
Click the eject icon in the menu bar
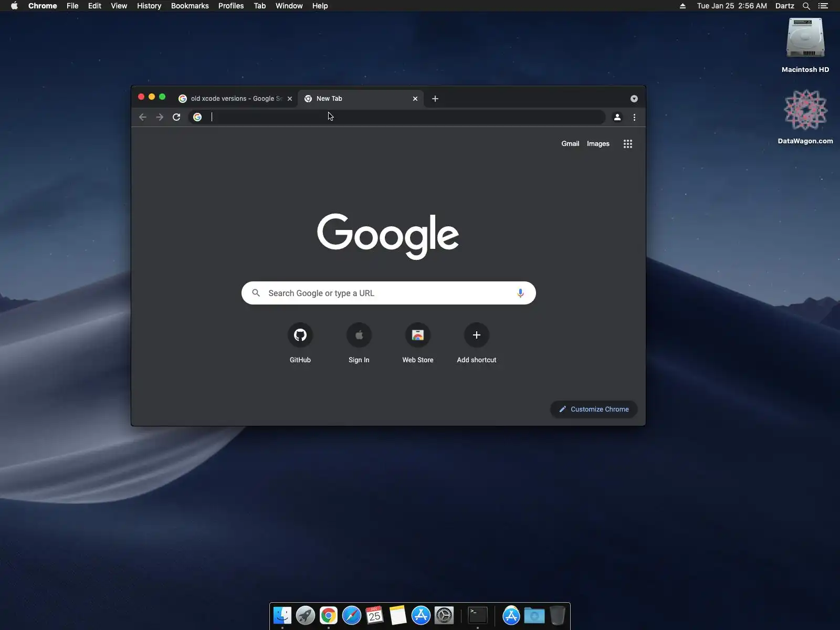[682, 6]
